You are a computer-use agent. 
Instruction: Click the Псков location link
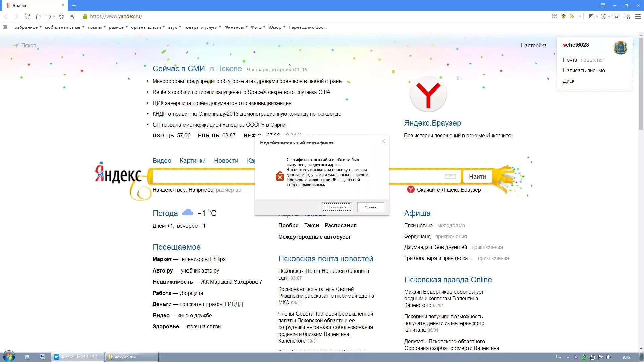(29, 45)
